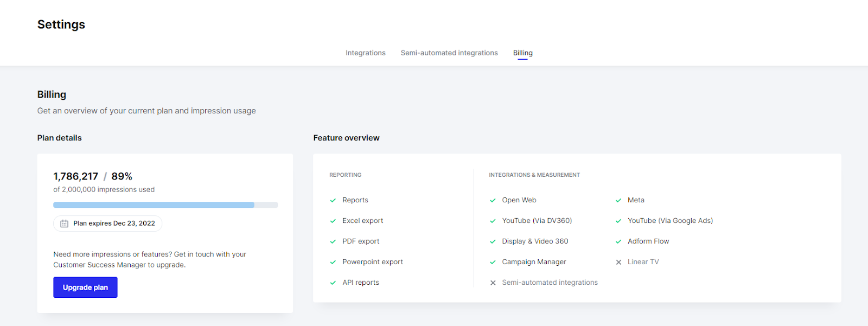The image size is (868, 326).
Task: Select the Billing tab
Action: tap(523, 53)
